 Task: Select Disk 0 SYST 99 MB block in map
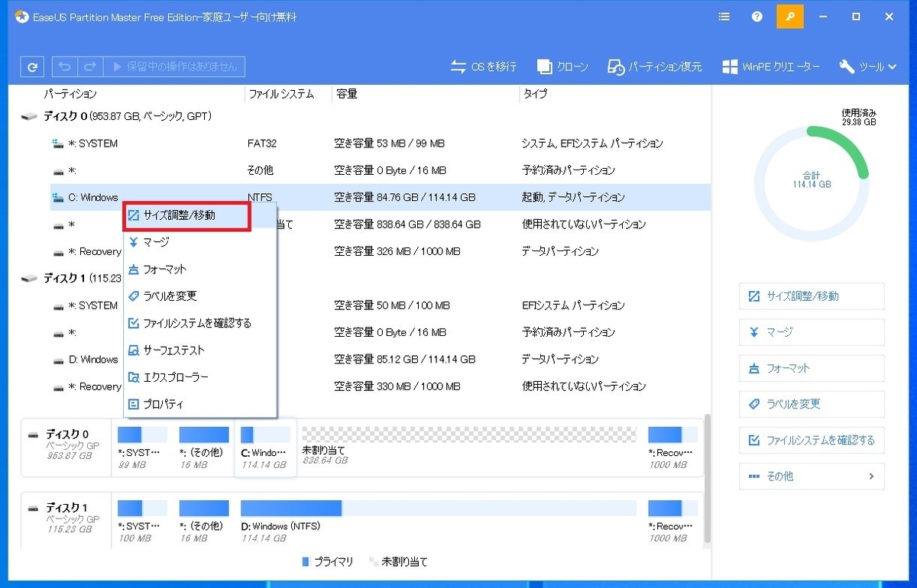coord(141,449)
